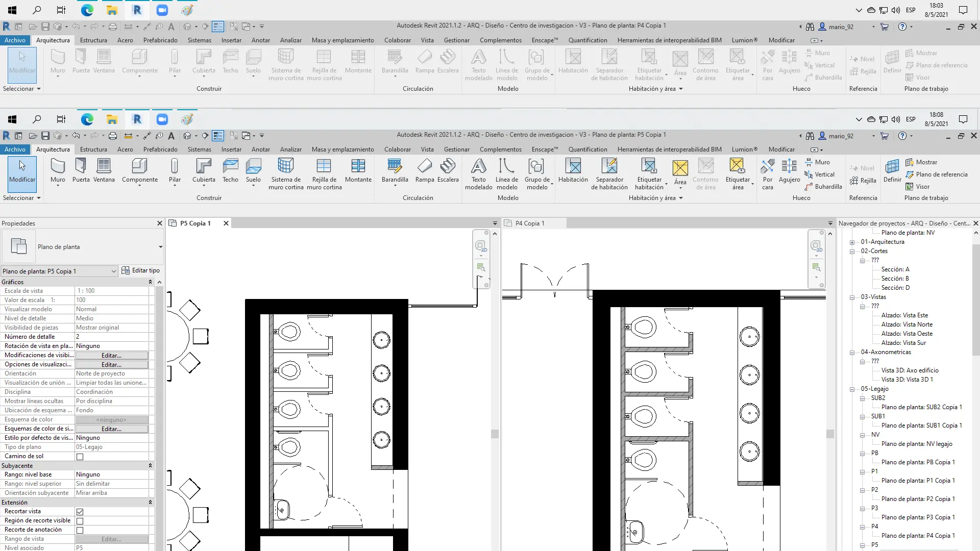Collapse the Gráficos properties group
Screen dimensions: 980x551
point(150,282)
